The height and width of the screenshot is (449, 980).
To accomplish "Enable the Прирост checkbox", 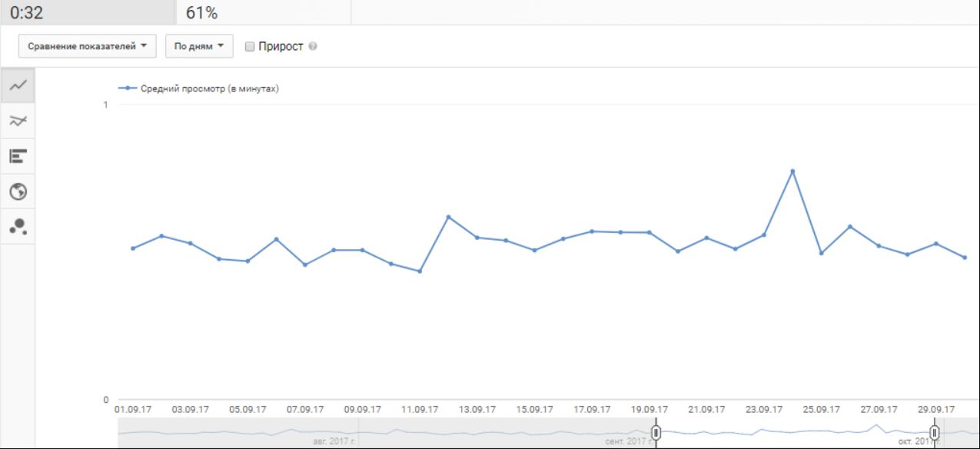I will tap(250, 46).
